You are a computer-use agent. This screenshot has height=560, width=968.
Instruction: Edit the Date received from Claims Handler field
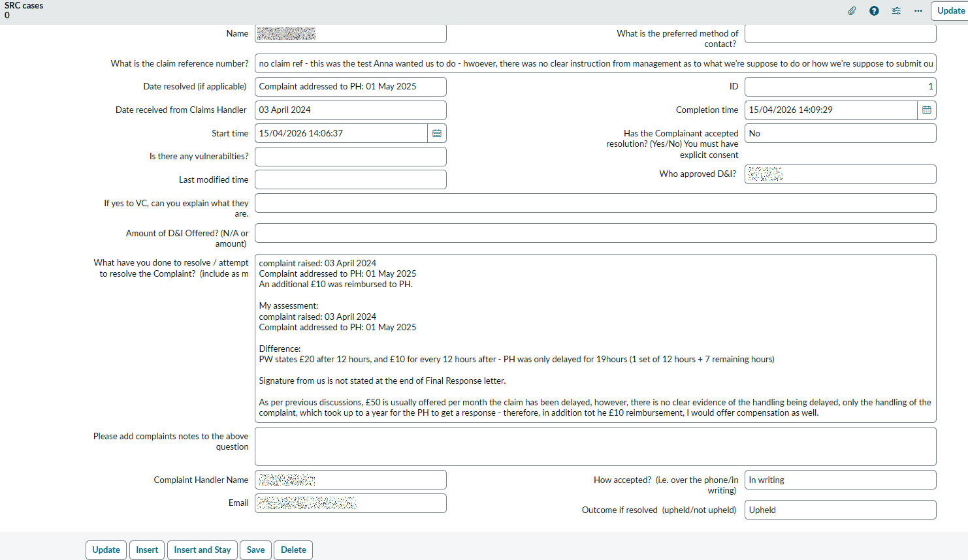pyautogui.click(x=351, y=110)
